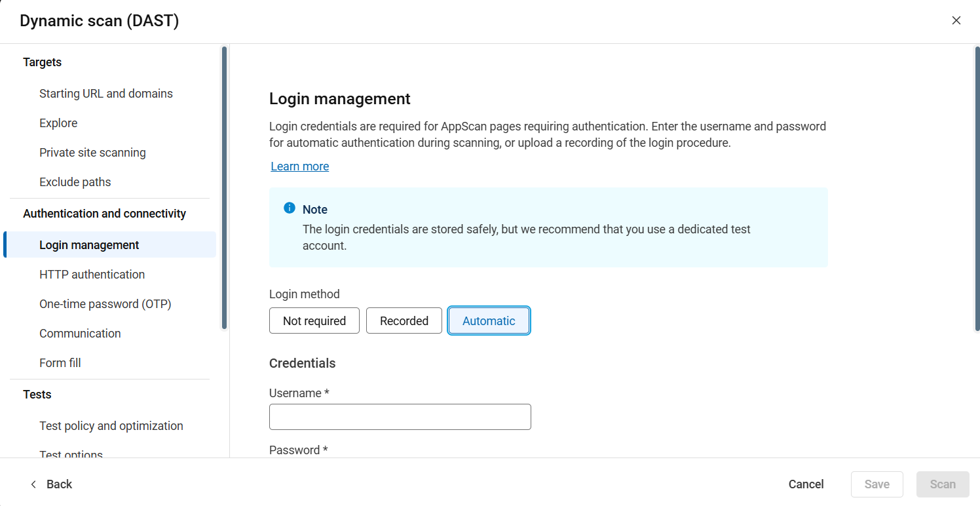
Task: Click the Back arrow chevron
Action: pos(34,484)
